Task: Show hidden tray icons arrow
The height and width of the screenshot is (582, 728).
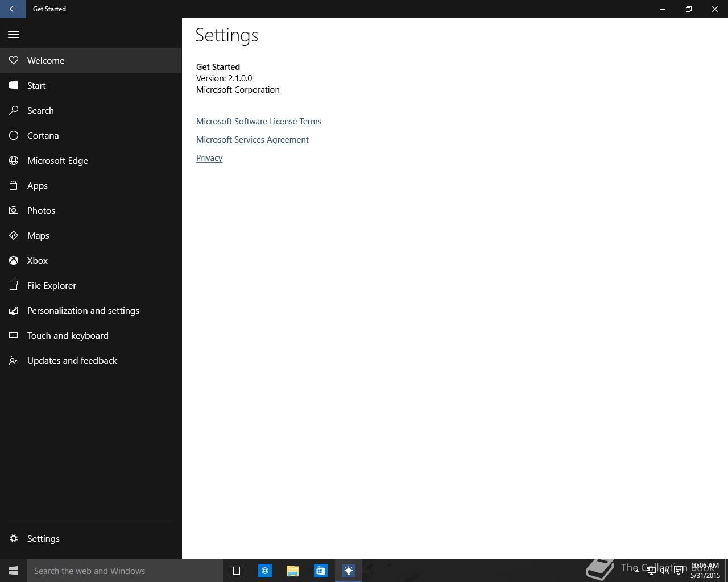Action: (x=636, y=571)
